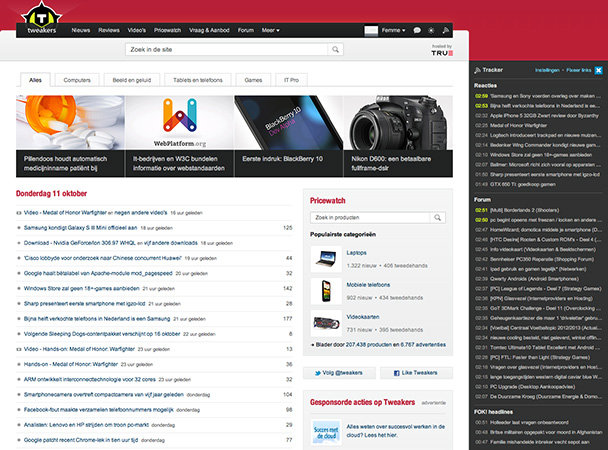Open forum item Borderlands 2 (Shooters)

[x=525, y=210]
